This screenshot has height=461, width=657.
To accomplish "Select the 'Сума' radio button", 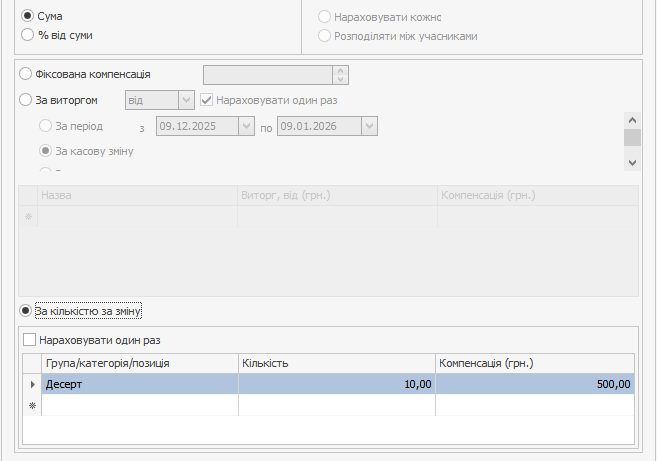I will [x=27, y=17].
